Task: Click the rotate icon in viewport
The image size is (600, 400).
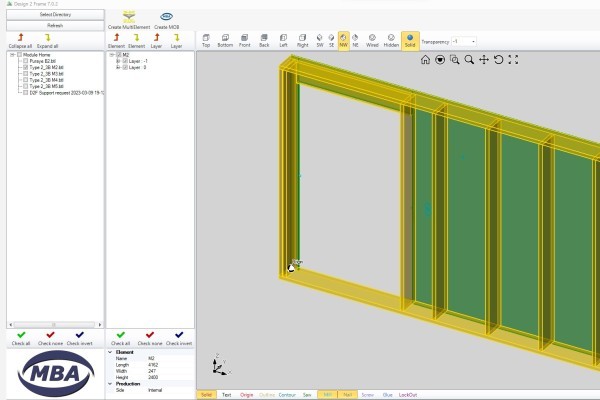Action: coord(498,60)
